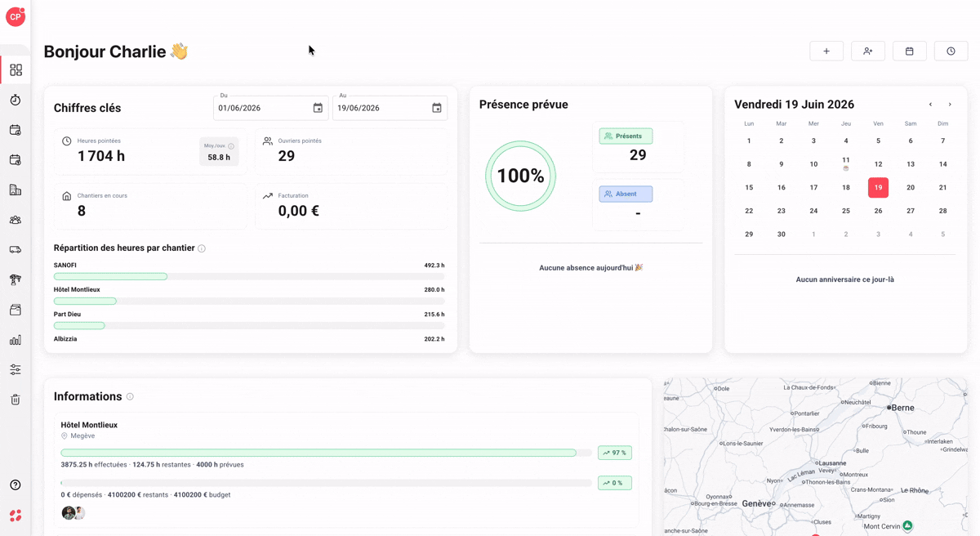This screenshot has height=536, width=980.
Task: Select day 25 in the calendar
Action: pyautogui.click(x=846, y=211)
